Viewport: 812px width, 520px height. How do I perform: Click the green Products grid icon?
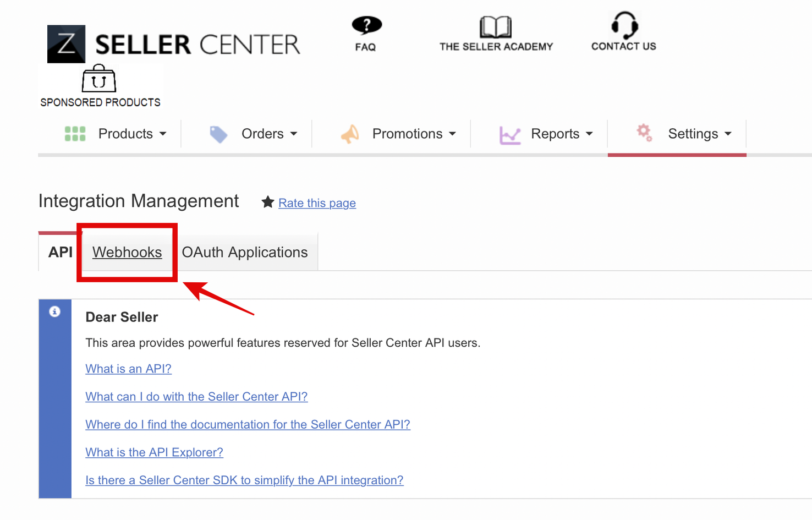pyautogui.click(x=75, y=134)
